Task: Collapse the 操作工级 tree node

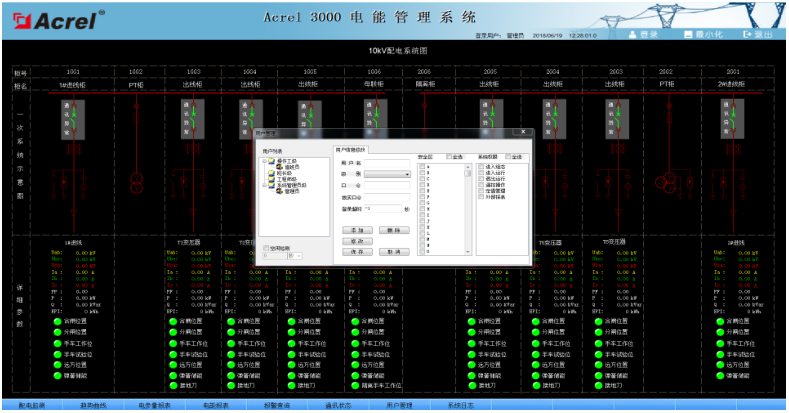Action: click(263, 161)
